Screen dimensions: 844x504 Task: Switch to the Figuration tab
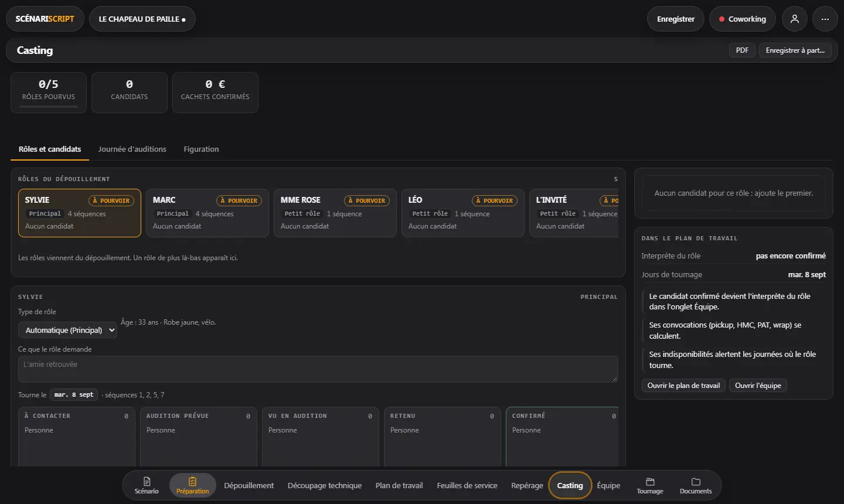coord(201,149)
